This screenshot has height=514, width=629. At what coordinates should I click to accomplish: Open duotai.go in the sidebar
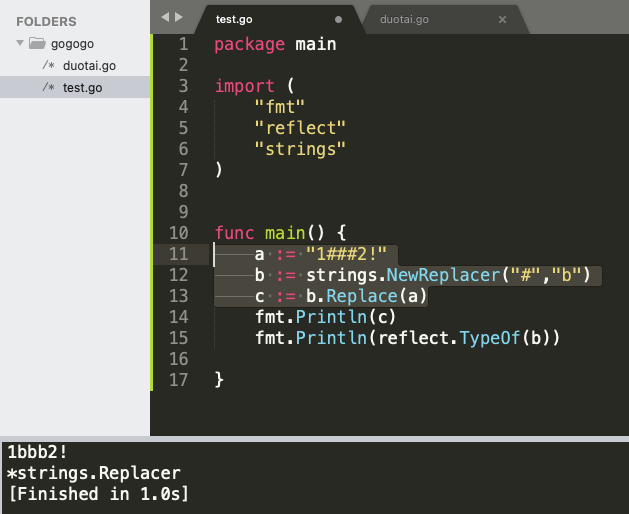(89, 65)
